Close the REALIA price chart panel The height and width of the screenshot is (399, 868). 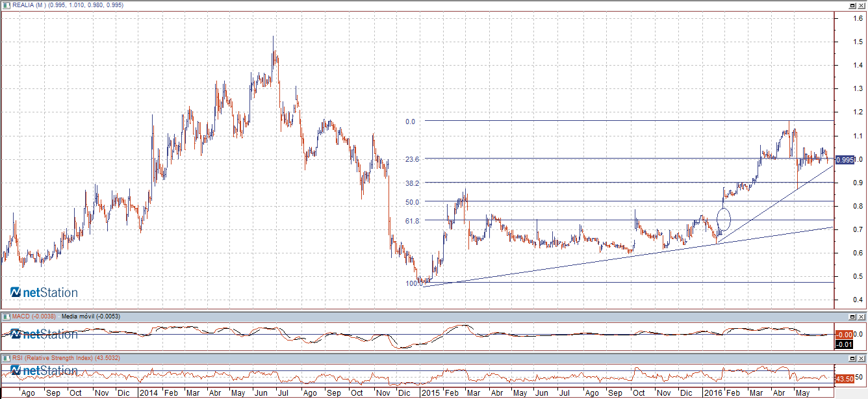click(x=860, y=5)
